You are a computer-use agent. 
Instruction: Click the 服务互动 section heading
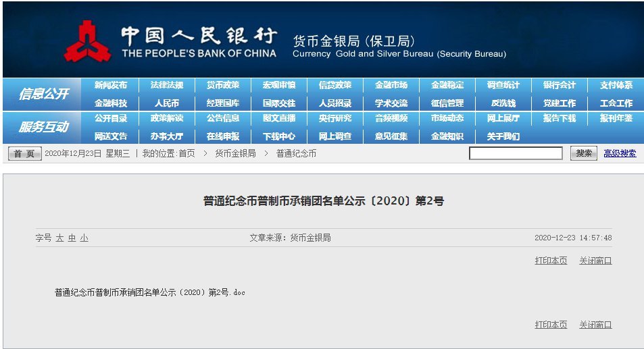click(x=43, y=127)
